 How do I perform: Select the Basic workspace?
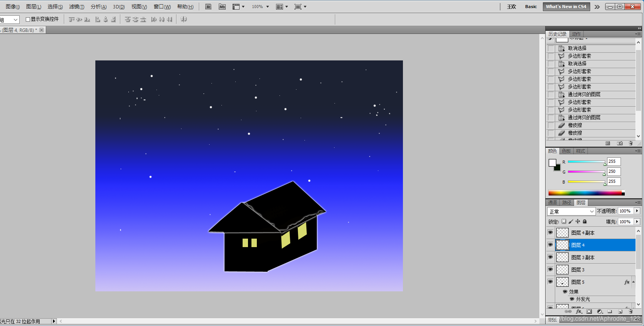click(x=531, y=7)
